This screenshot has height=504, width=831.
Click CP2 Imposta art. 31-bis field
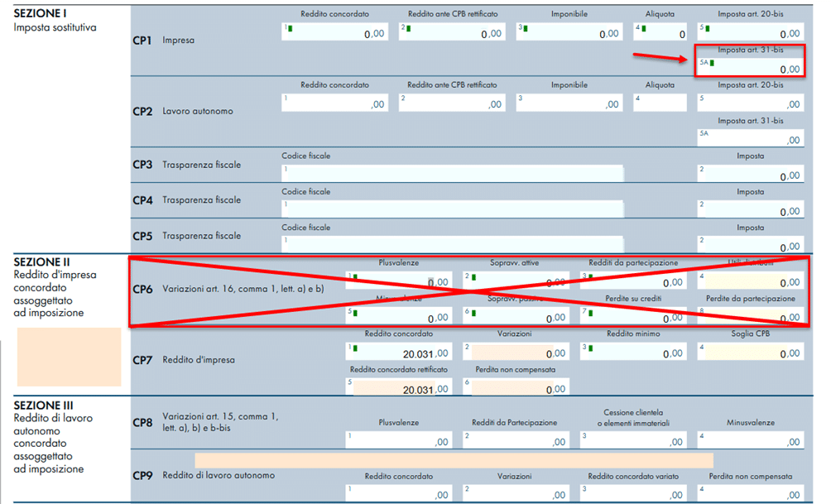tap(750, 138)
